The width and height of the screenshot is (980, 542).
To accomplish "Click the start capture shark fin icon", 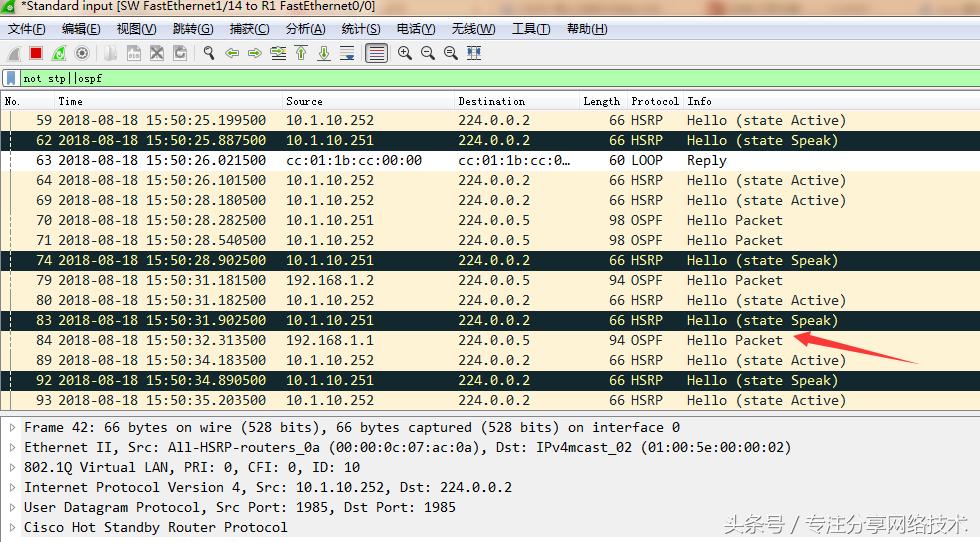I will pyautogui.click(x=14, y=54).
